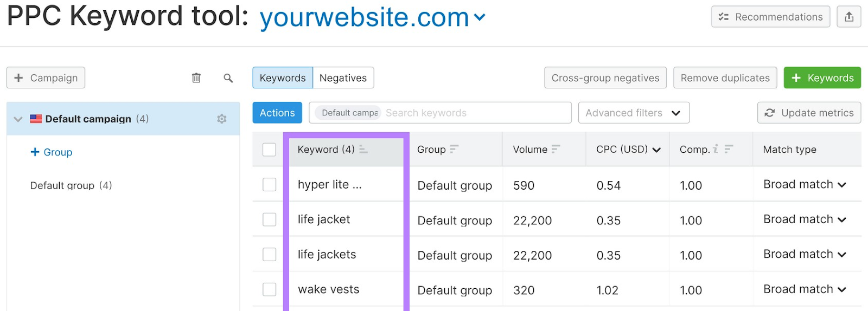Click Remove duplicates button
The image size is (868, 311).
point(725,78)
